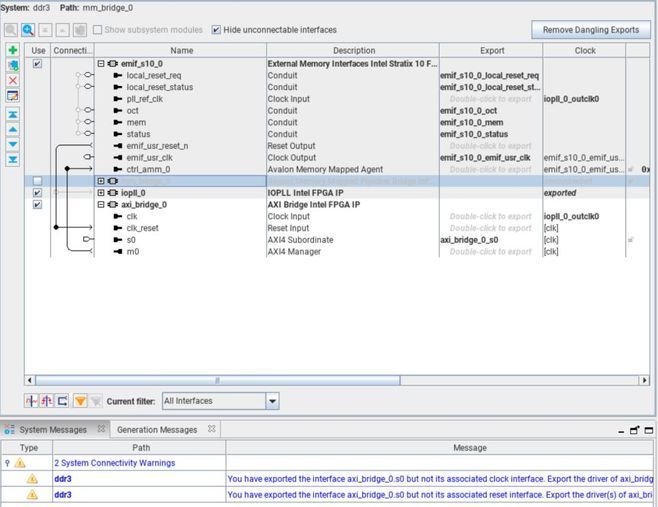Click the first red signal filter icon
Viewport: 658px width, 507px height.
[31, 401]
